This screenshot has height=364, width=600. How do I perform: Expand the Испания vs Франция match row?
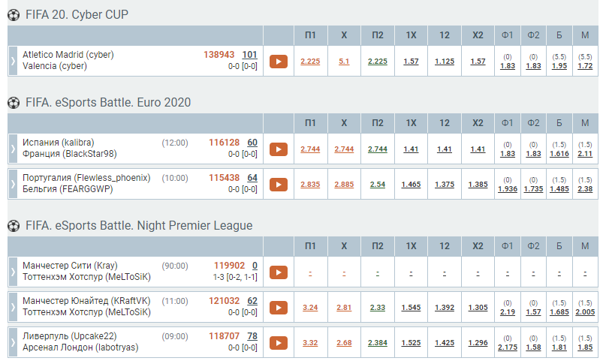point(12,149)
